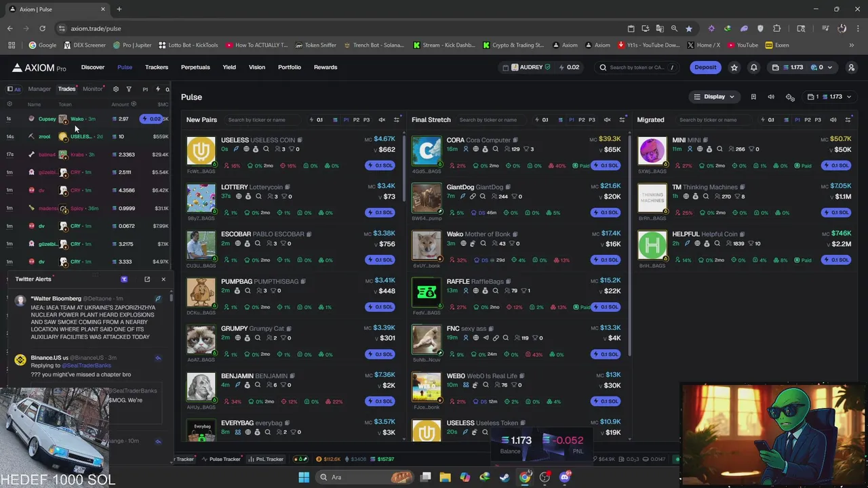Open the notifications bell

coord(753,67)
